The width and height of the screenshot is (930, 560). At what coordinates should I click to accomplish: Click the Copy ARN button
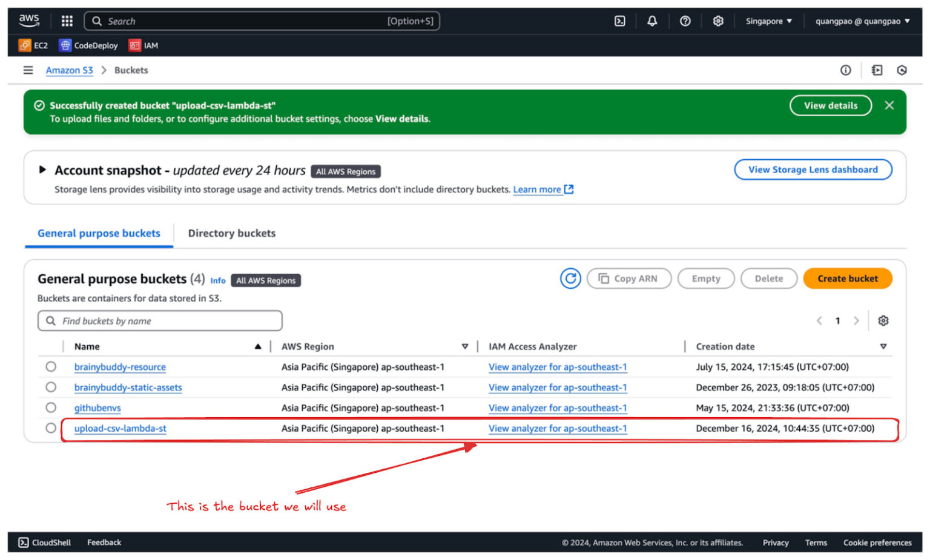click(x=629, y=278)
